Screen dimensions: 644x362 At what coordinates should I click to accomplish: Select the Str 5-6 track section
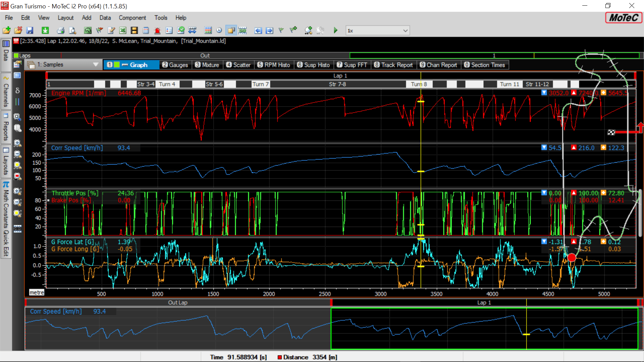pos(214,84)
